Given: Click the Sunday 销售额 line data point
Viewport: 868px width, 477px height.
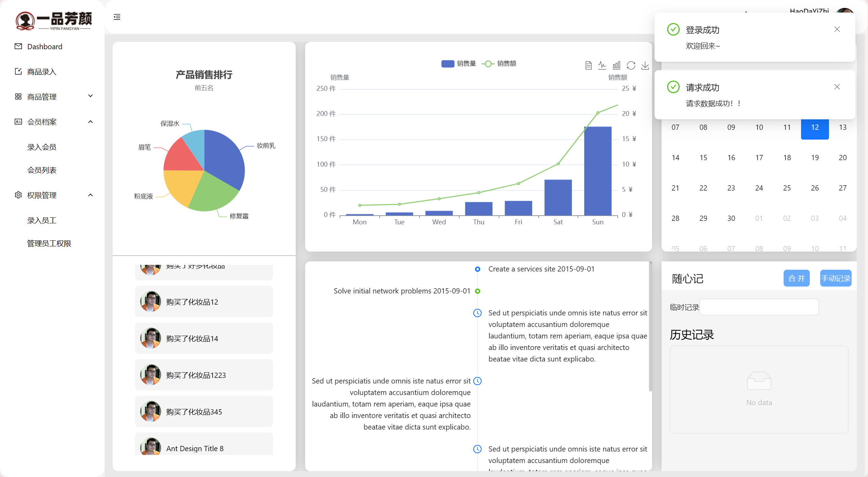Looking at the screenshot, I should (x=598, y=113).
